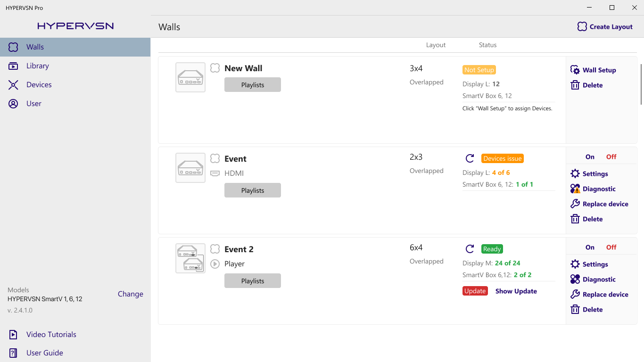Turn the Event 2 wall Off

[x=611, y=247]
